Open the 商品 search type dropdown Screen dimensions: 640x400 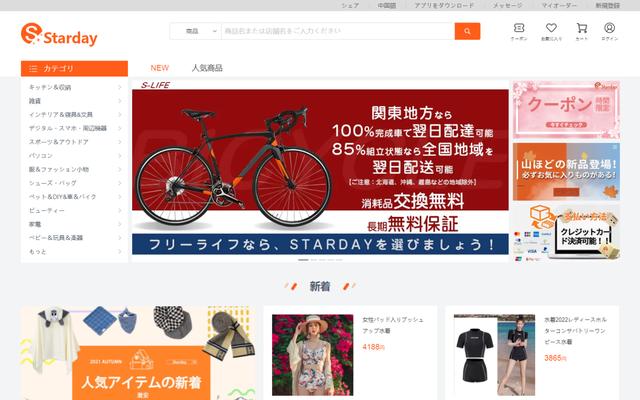point(196,31)
